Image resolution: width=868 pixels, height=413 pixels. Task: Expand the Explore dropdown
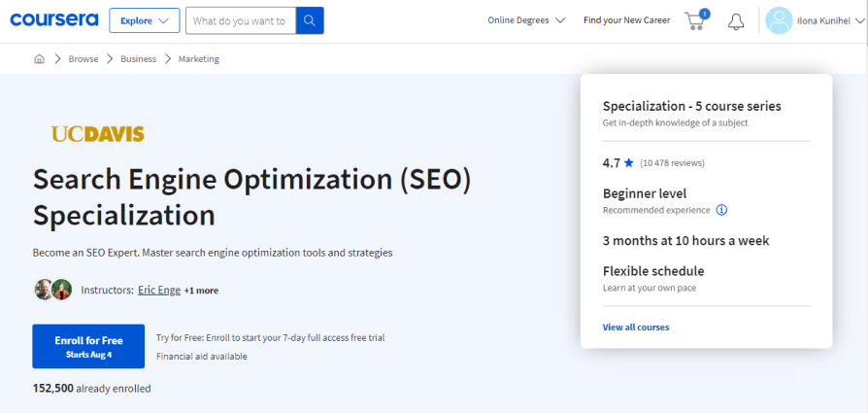[144, 20]
